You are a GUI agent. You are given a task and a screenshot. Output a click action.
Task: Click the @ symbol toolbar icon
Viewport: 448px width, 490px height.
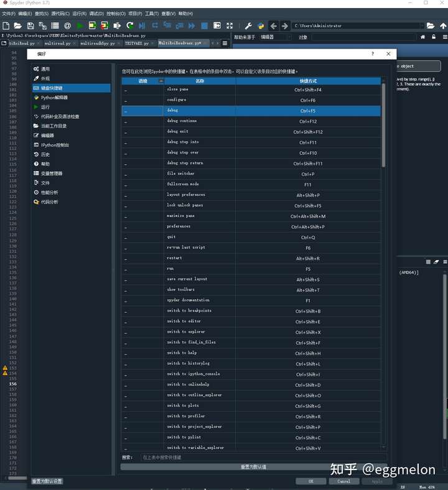pos(67,25)
